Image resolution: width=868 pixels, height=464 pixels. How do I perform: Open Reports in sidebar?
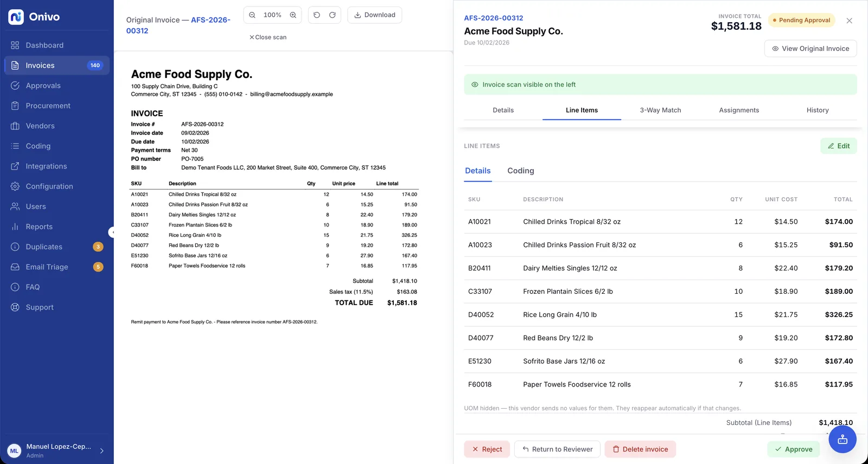(x=57, y=227)
